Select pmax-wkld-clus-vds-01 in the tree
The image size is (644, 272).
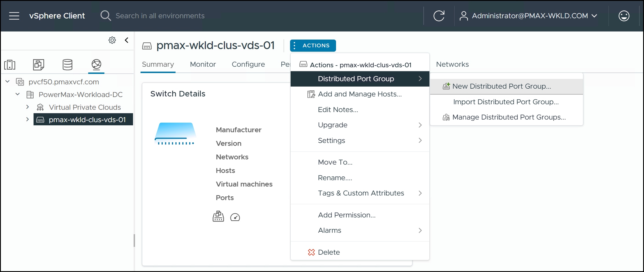pos(87,120)
